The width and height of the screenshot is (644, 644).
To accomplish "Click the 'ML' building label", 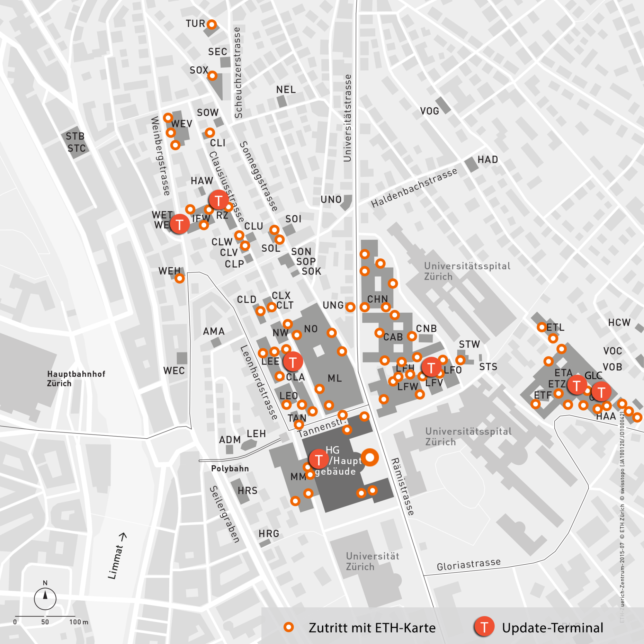I will click(x=334, y=378).
